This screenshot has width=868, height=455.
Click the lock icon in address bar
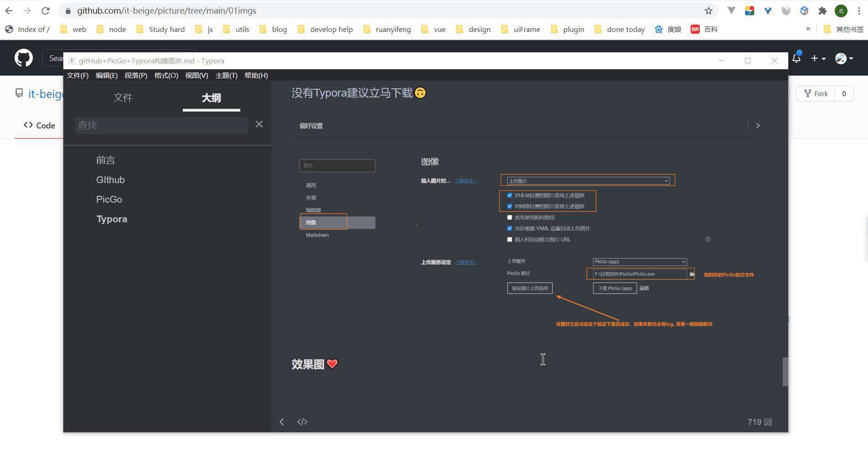(x=68, y=10)
